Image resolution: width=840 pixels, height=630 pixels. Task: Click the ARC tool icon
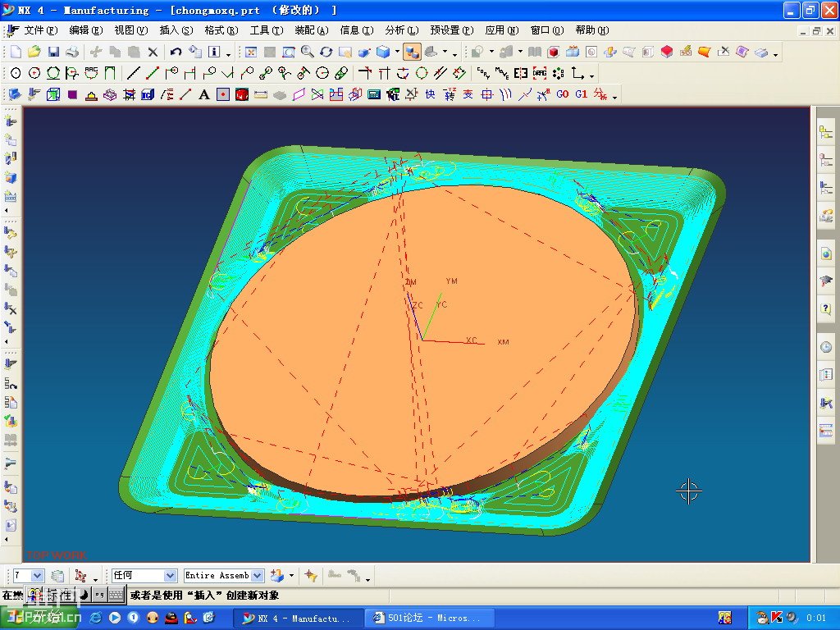[91, 72]
